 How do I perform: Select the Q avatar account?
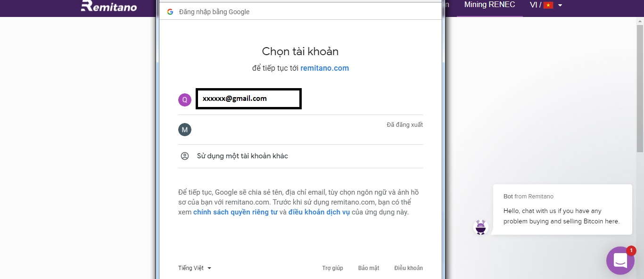coord(185,100)
